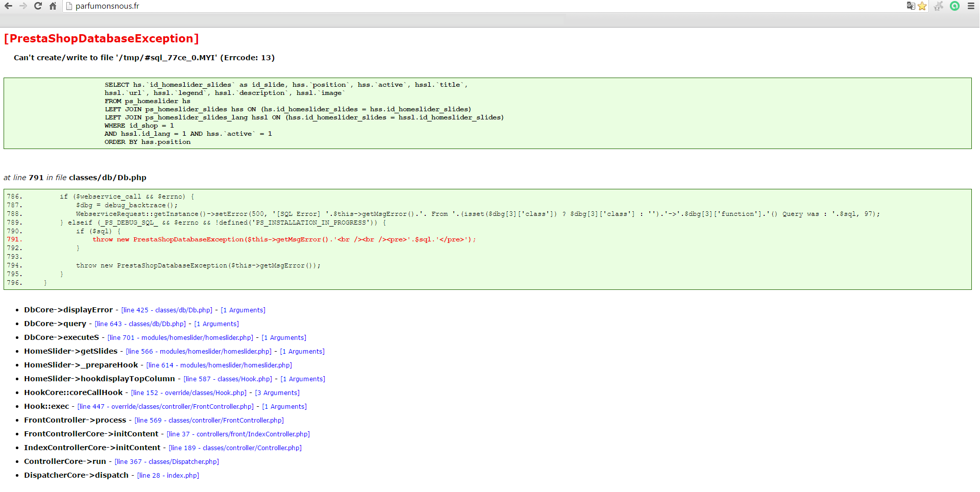Open the line 566 homeslider.php link
This screenshot has width=980, height=492.
tap(199, 352)
